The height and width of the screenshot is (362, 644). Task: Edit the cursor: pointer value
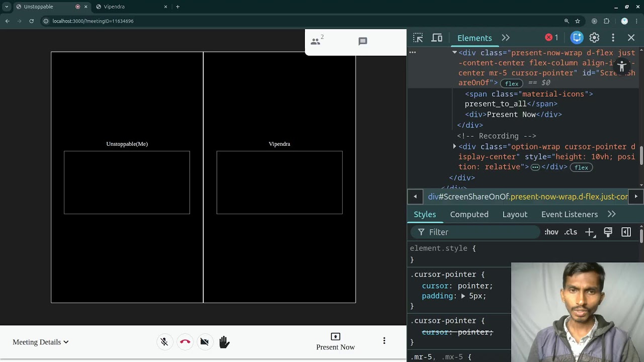473,286
